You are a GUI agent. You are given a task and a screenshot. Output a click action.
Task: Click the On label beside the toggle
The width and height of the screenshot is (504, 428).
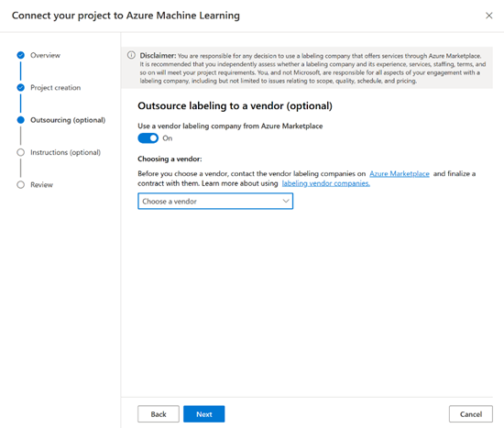tap(168, 138)
